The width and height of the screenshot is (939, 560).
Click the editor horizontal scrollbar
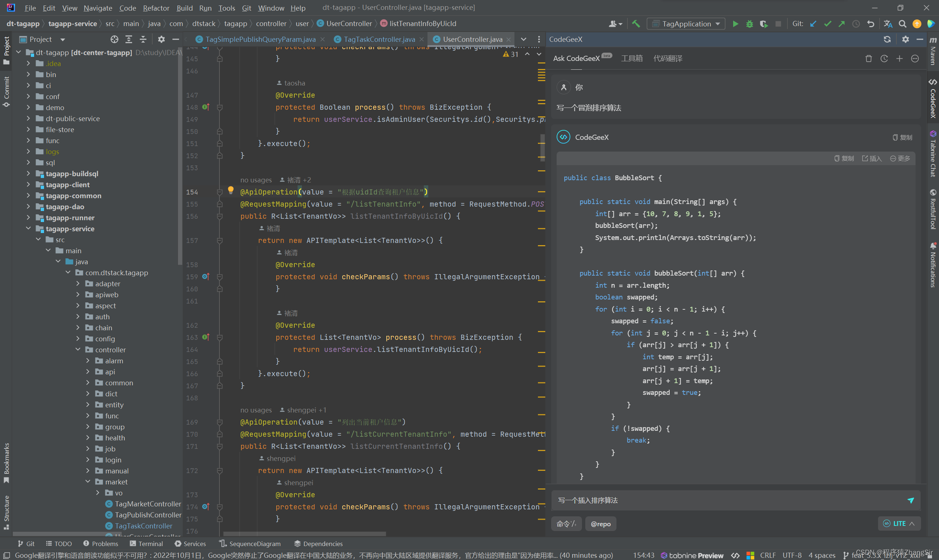coord(305,534)
